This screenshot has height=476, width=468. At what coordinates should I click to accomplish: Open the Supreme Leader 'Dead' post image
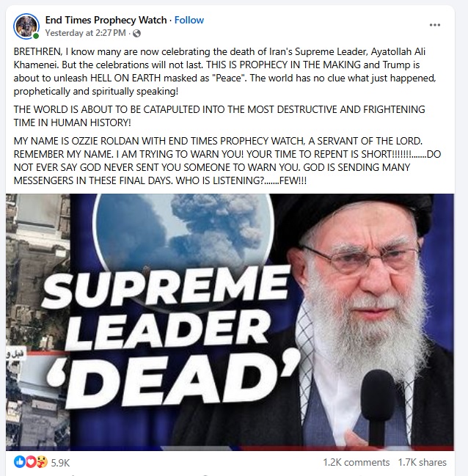230,322
